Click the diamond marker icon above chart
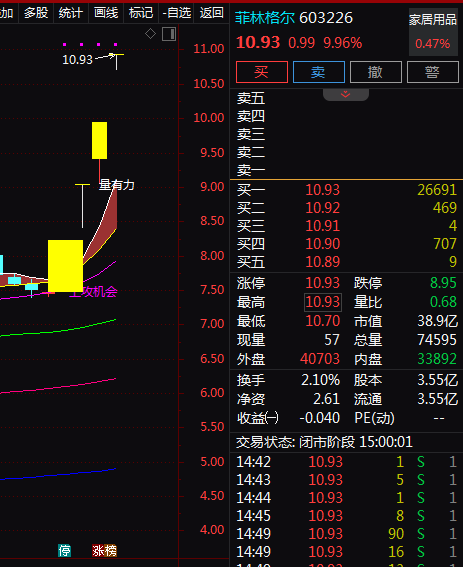Screen dimensions: 463x567 tap(150, 34)
